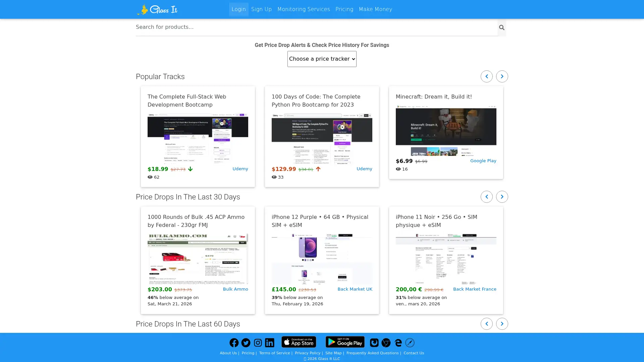Screen dimensions: 644x362
Task: Open 100 Days of Code thumbnail
Action: [x=322, y=138]
